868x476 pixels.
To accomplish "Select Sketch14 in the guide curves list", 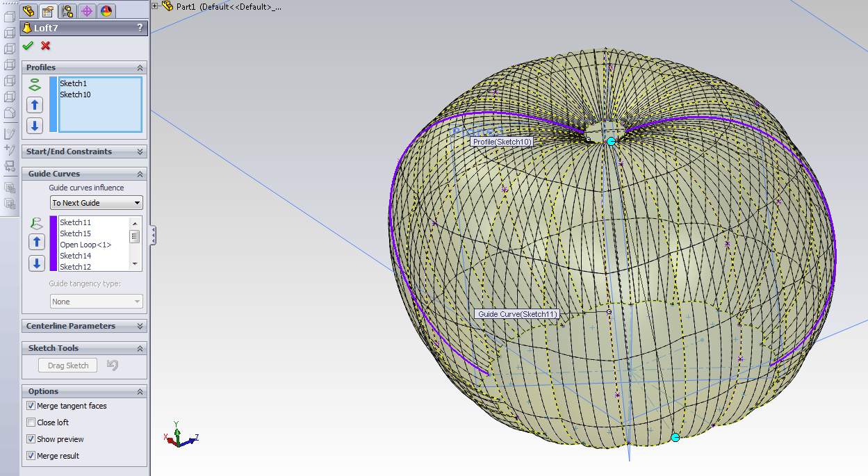I will [75, 256].
